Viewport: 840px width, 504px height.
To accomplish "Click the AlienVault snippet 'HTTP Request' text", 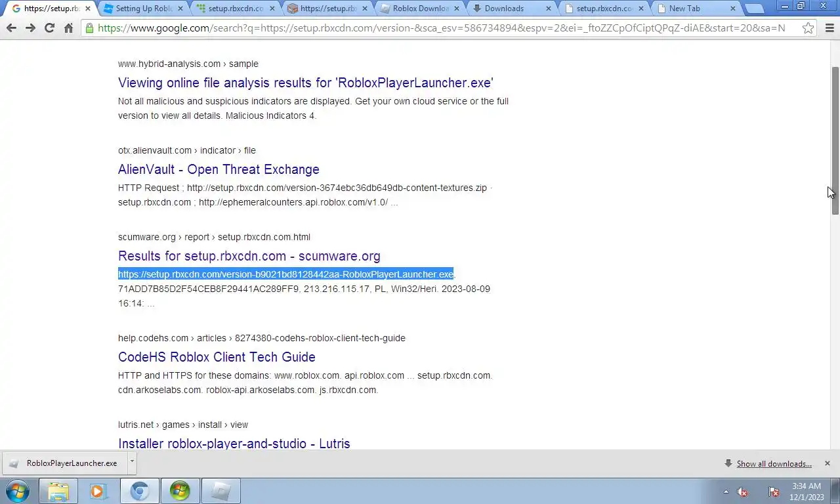I will (148, 188).
